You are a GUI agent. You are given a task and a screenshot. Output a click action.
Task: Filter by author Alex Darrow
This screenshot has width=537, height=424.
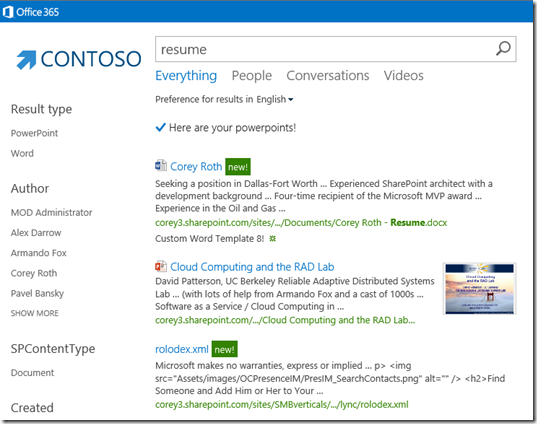tap(36, 233)
